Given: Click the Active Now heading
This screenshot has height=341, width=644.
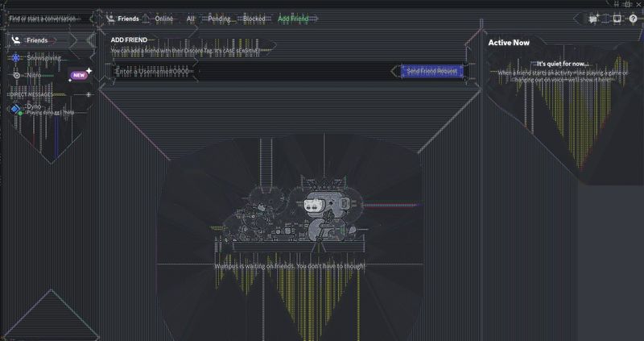Looking at the screenshot, I should pos(509,43).
